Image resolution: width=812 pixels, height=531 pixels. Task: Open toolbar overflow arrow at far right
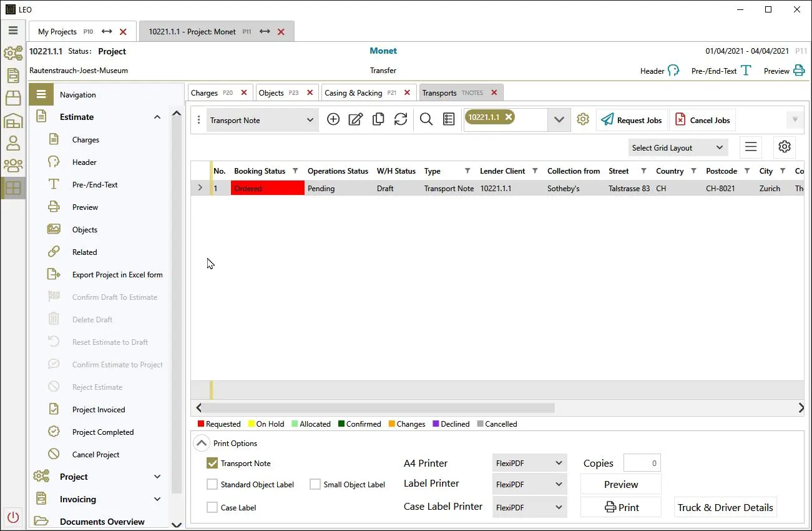pos(795,119)
